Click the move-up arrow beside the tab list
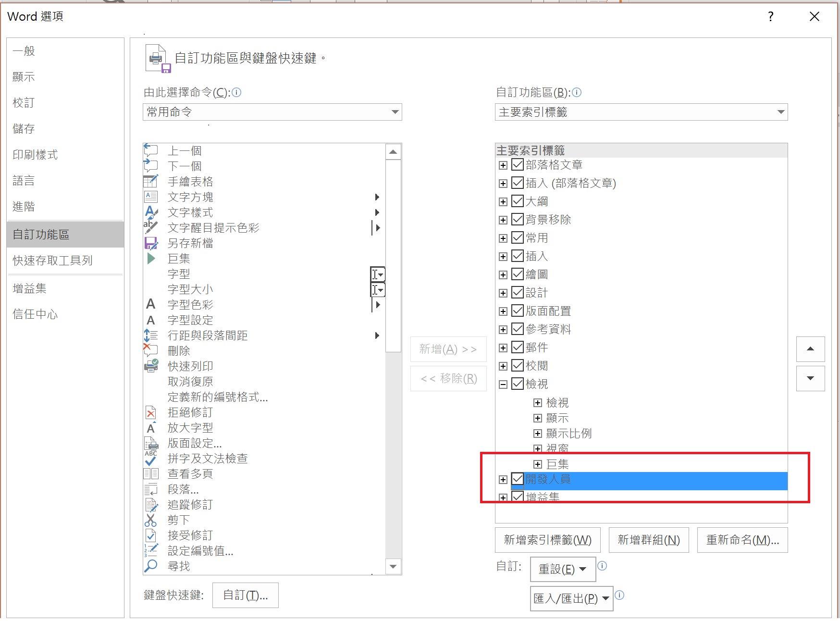Viewport: 840px width, 621px height. coord(810,349)
